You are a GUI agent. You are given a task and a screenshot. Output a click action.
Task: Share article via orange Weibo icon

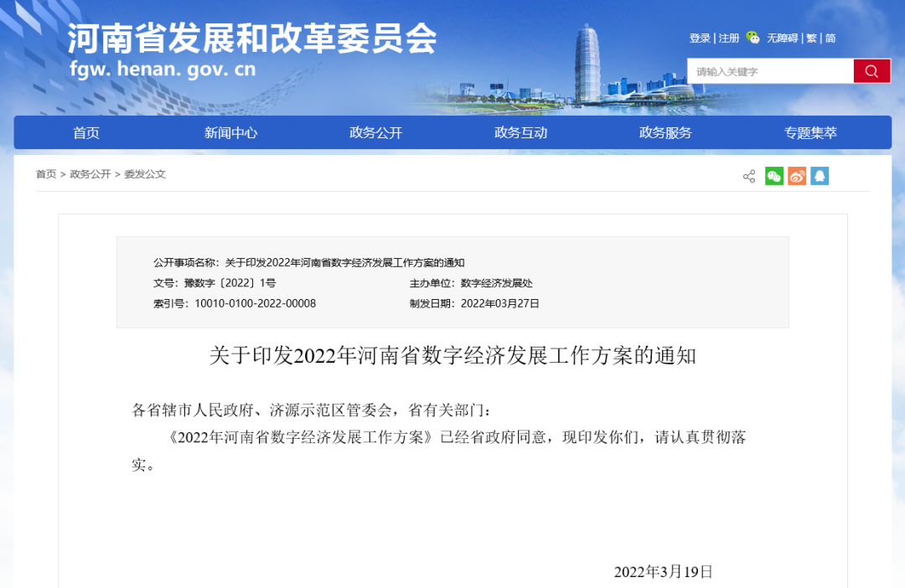pos(797,176)
